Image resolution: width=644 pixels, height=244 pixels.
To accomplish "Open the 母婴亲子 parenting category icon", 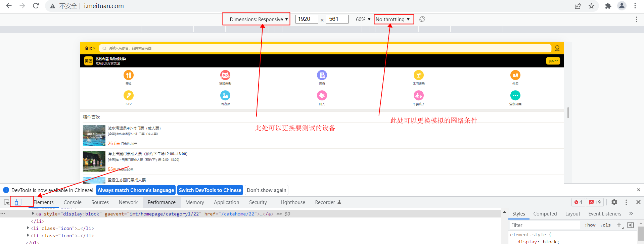I will [x=419, y=96].
